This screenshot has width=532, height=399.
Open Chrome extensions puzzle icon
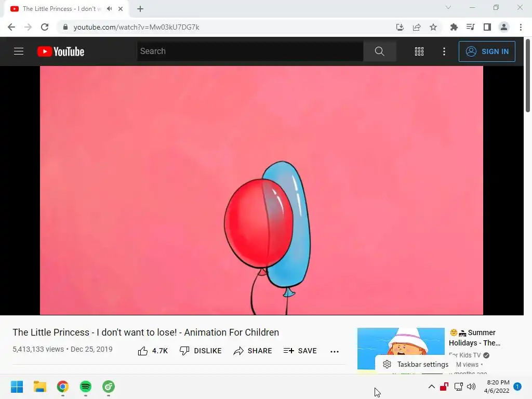(x=454, y=27)
